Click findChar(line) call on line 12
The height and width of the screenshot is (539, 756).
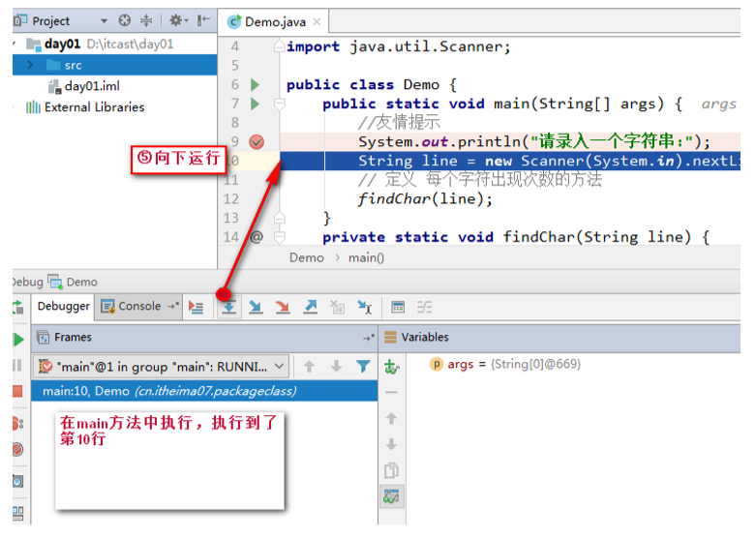pyautogui.click(x=425, y=198)
